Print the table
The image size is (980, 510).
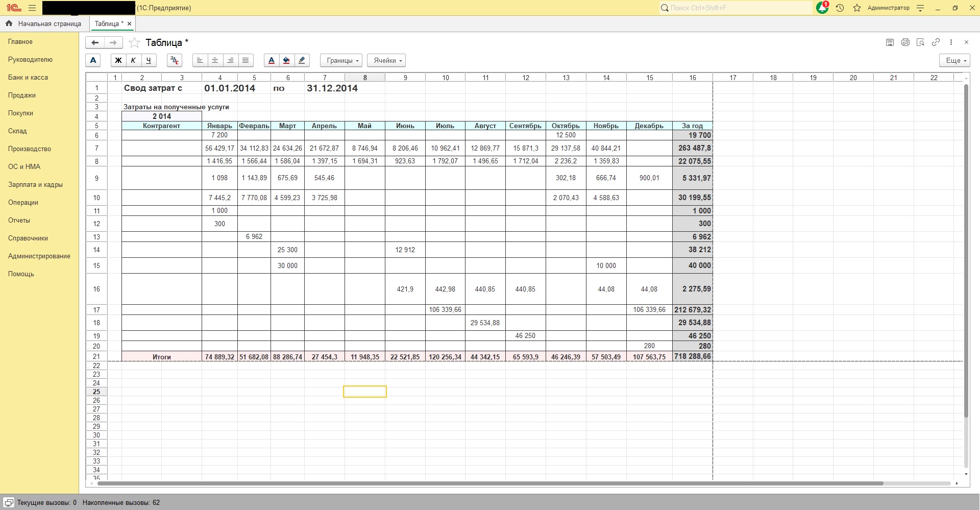905,42
